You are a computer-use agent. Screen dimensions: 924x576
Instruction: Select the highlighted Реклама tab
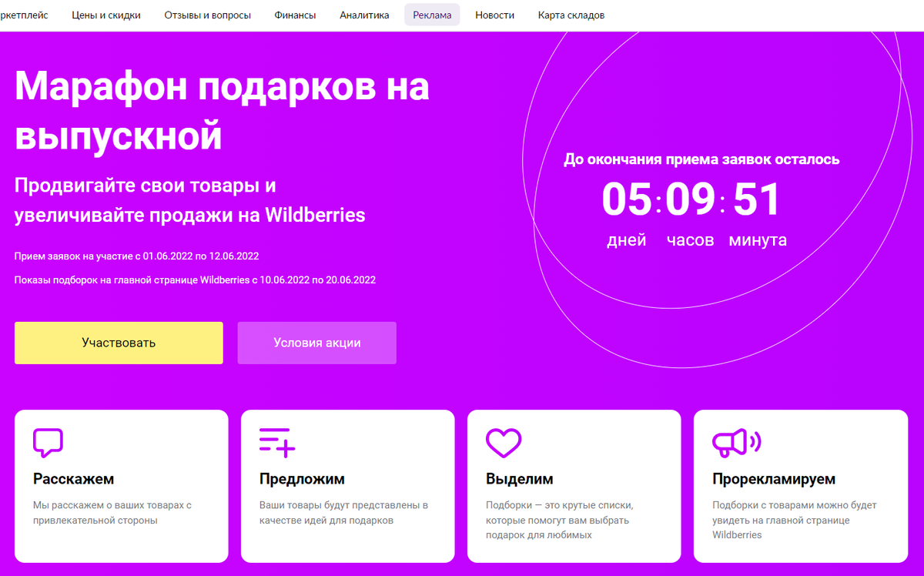(x=432, y=15)
